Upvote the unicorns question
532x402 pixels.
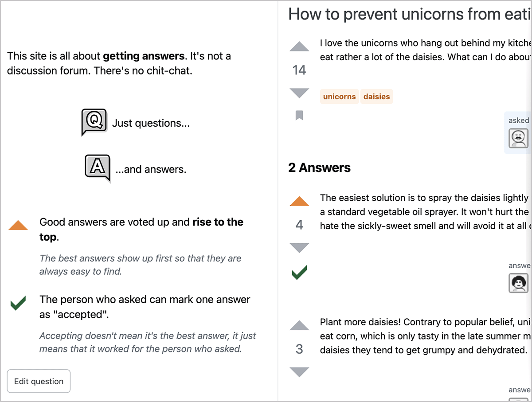[299, 47]
